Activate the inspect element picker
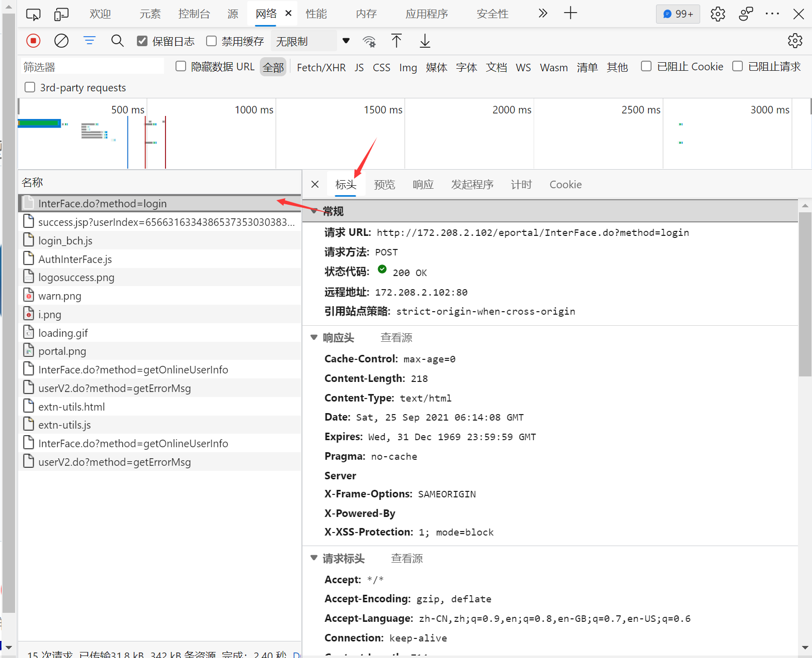812x658 pixels. [x=33, y=14]
